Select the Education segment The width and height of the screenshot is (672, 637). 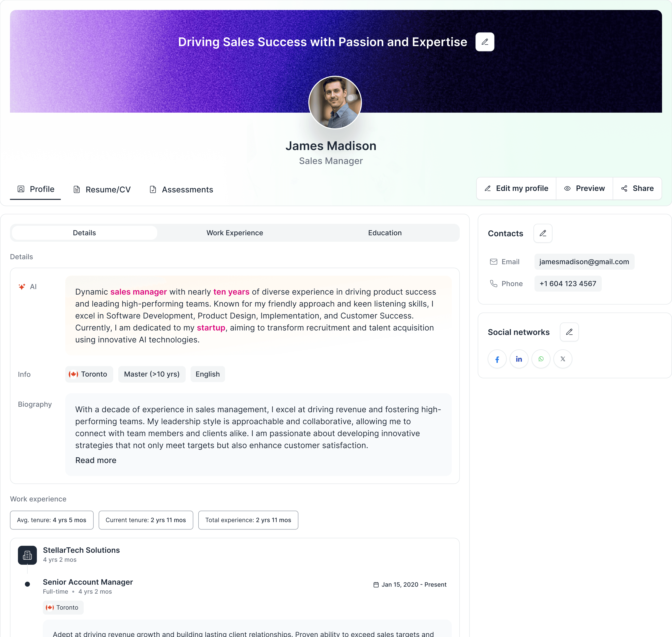tap(385, 233)
